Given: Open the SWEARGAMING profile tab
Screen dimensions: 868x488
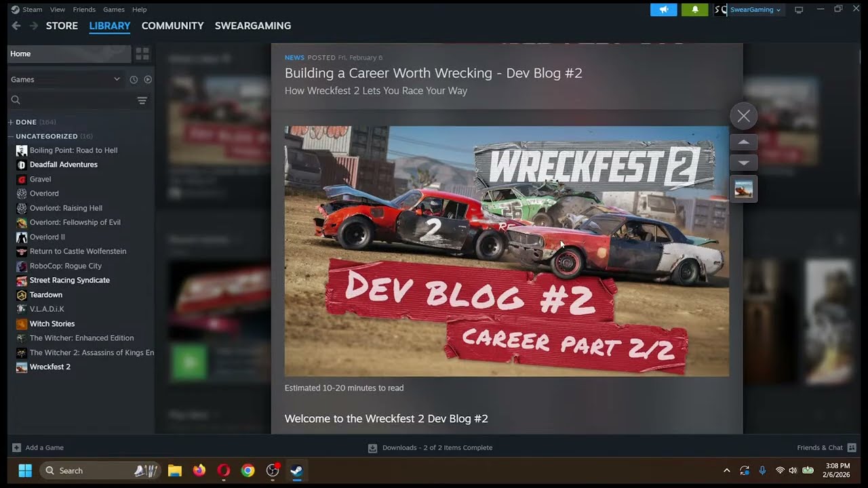Looking at the screenshot, I should 253,26.
